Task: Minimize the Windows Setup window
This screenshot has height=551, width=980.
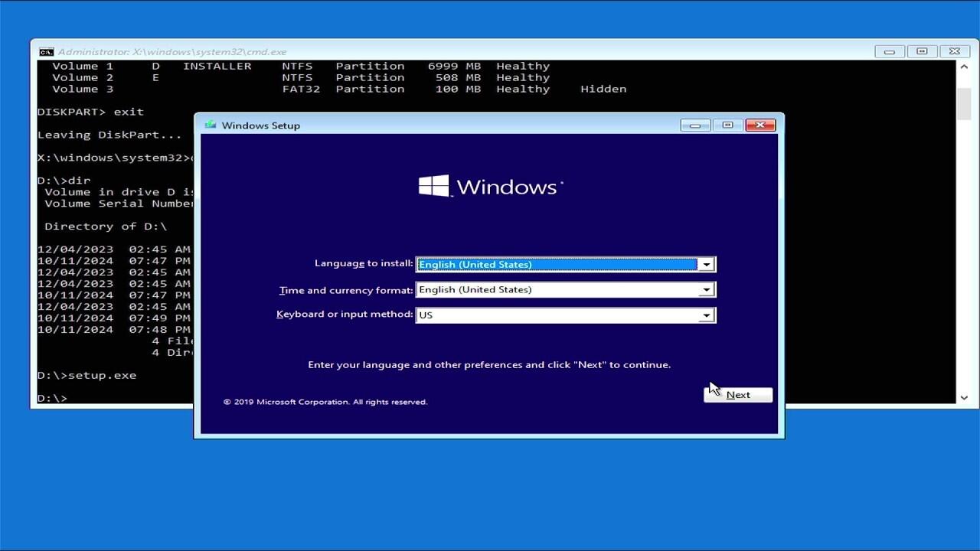Action: (x=695, y=125)
